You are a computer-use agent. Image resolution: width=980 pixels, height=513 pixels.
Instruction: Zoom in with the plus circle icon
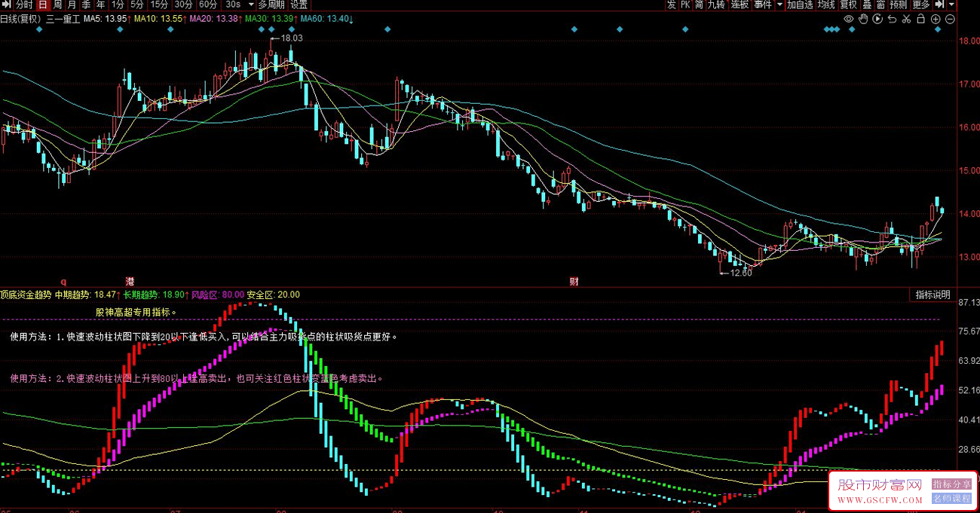tap(936, 19)
